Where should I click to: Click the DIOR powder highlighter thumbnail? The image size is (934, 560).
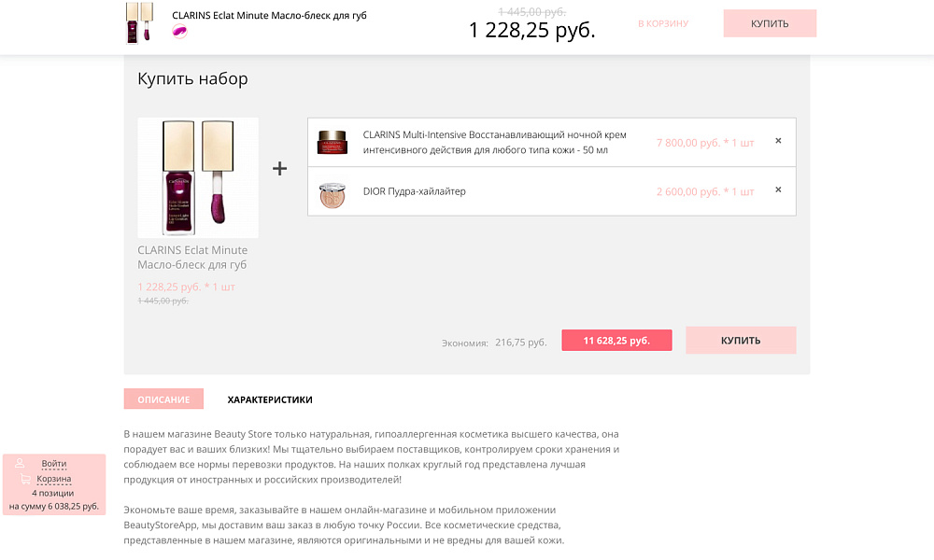pyautogui.click(x=333, y=190)
